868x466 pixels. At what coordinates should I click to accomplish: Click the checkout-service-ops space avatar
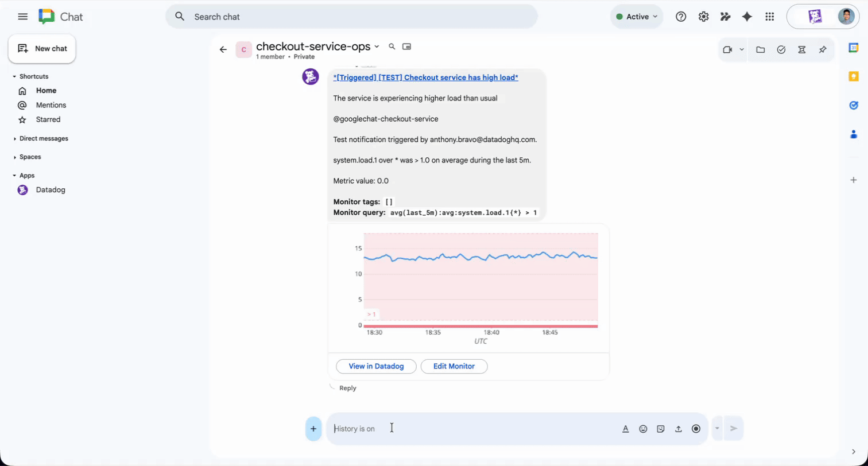(244, 50)
